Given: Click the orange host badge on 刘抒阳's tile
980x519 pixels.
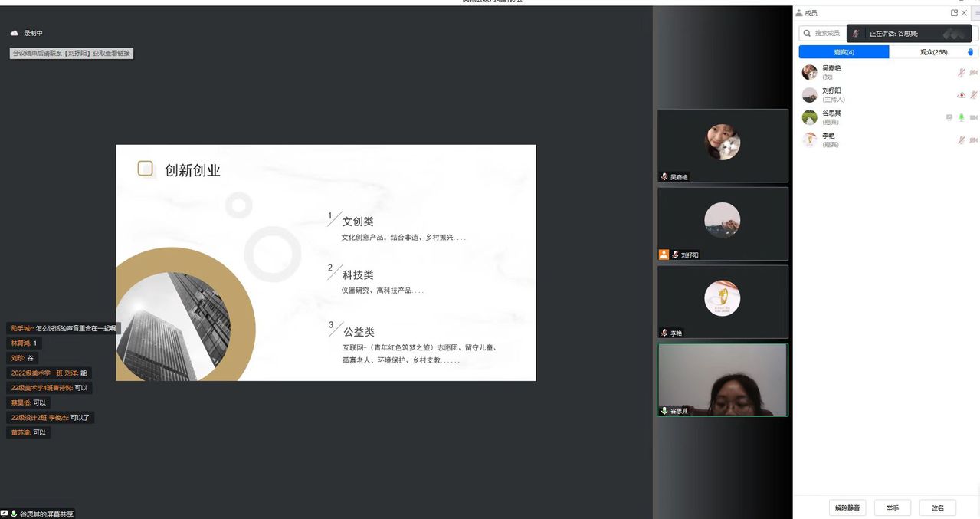Looking at the screenshot, I should point(664,255).
